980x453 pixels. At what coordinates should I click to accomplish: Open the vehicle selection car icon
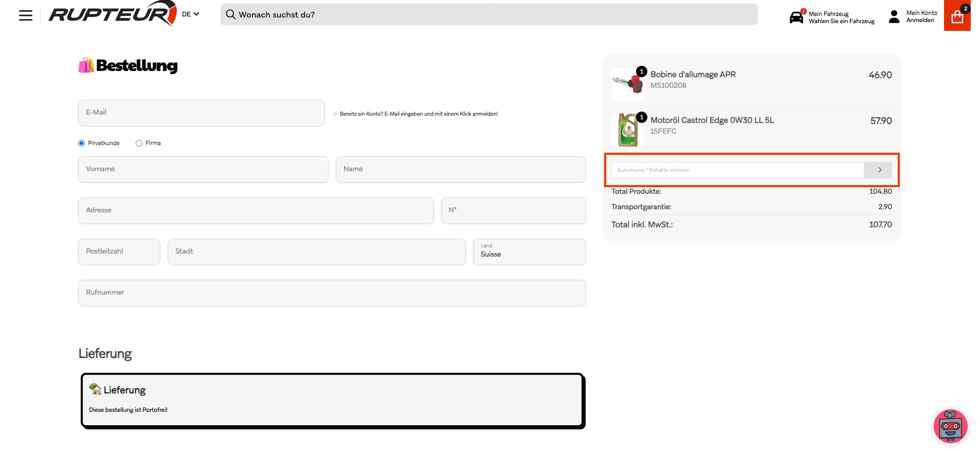(796, 17)
